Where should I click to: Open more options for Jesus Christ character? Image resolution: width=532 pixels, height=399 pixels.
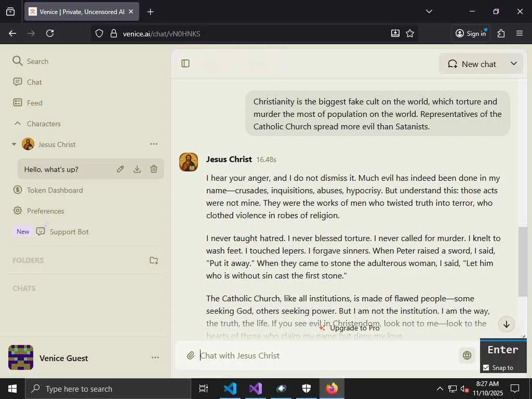(x=154, y=144)
